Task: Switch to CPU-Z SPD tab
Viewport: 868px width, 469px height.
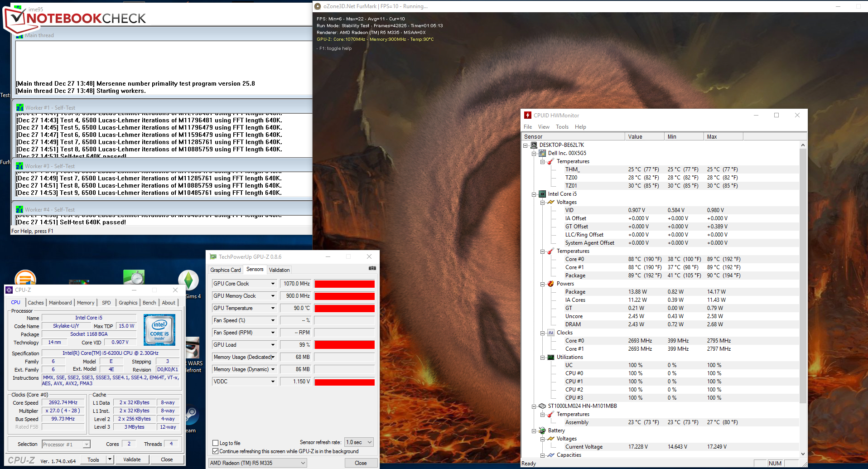Action: click(x=106, y=303)
